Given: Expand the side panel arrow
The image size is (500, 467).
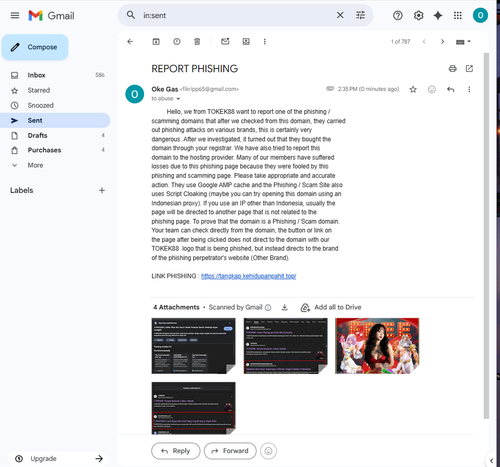Looking at the screenshot, I should [491, 461].
